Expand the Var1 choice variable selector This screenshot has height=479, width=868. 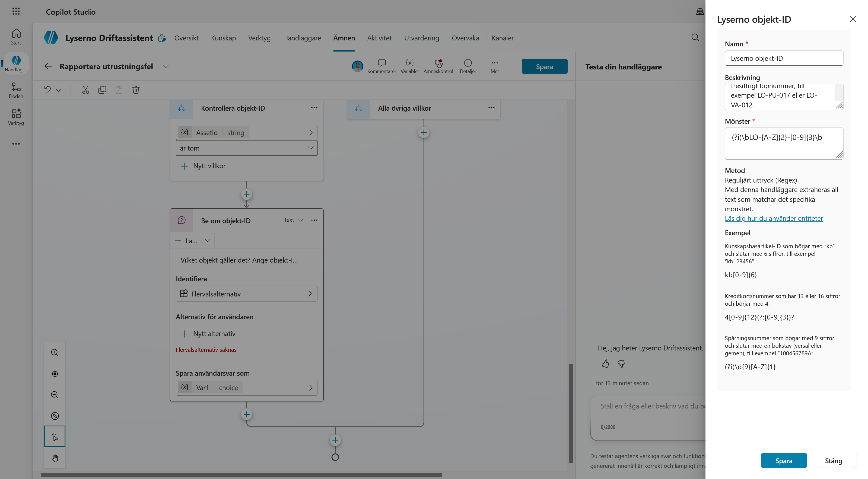(x=247, y=388)
